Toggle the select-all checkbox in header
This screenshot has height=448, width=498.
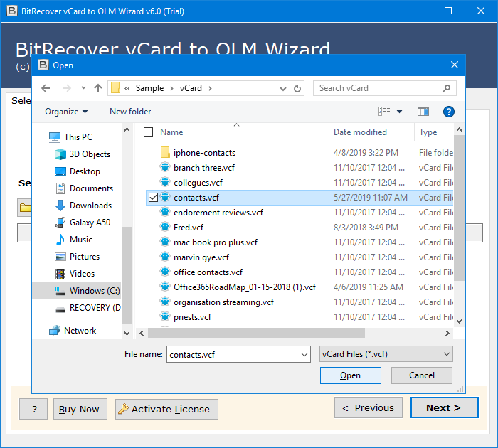[148, 132]
